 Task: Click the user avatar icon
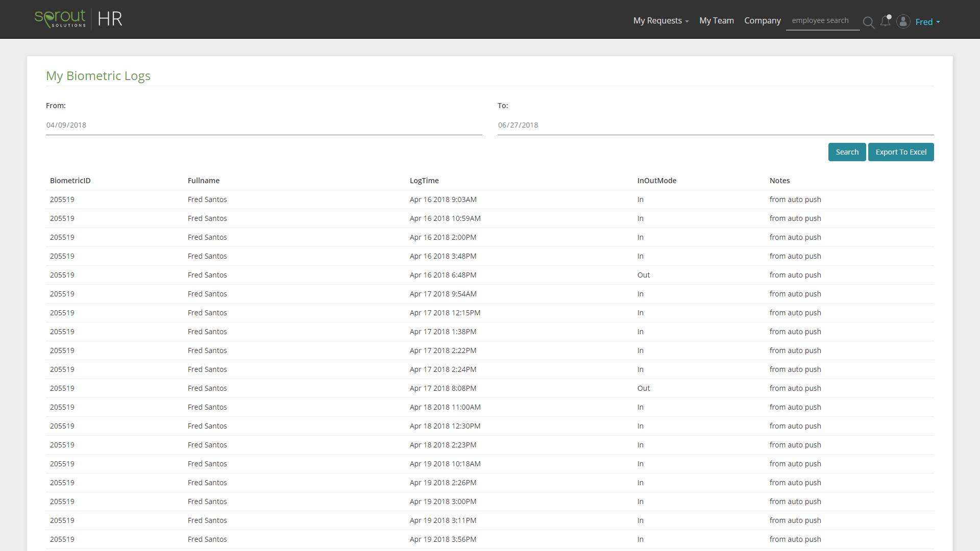903,21
